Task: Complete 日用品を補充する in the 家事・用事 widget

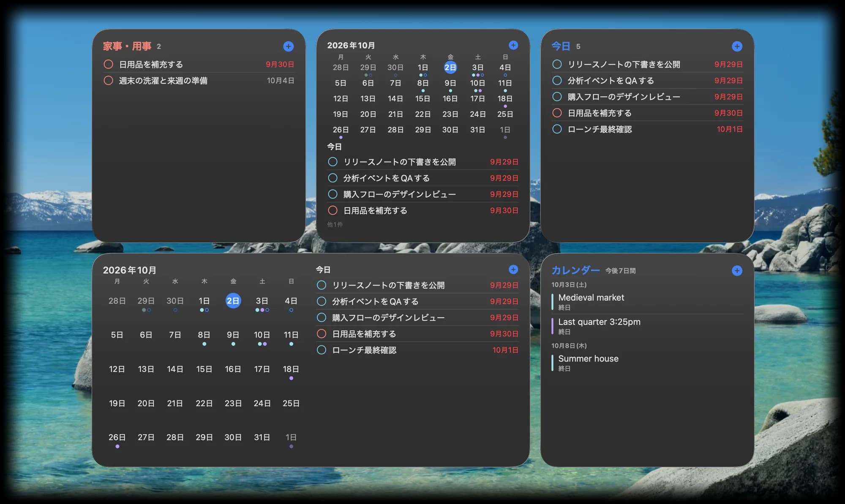Action: click(x=109, y=64)
